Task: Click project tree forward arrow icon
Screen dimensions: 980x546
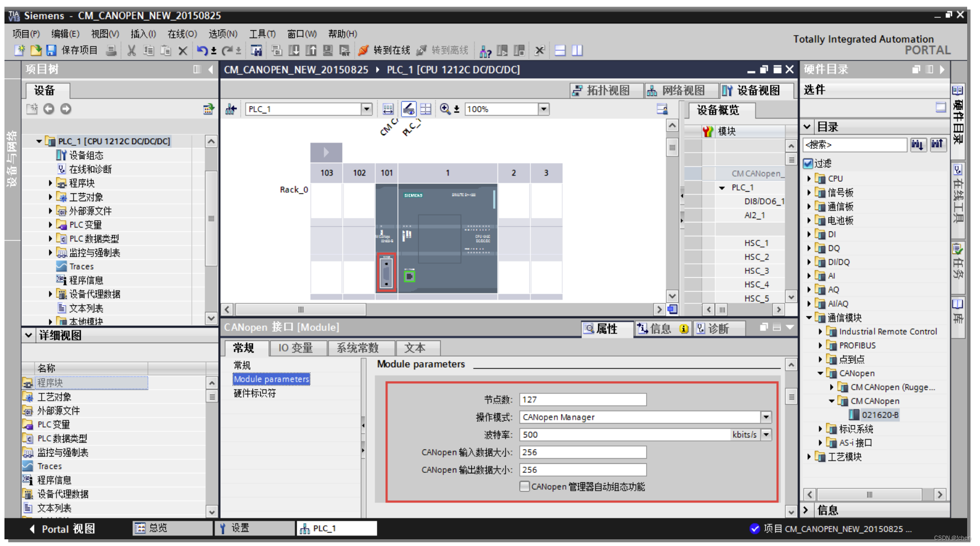Action: pos(66,109)
